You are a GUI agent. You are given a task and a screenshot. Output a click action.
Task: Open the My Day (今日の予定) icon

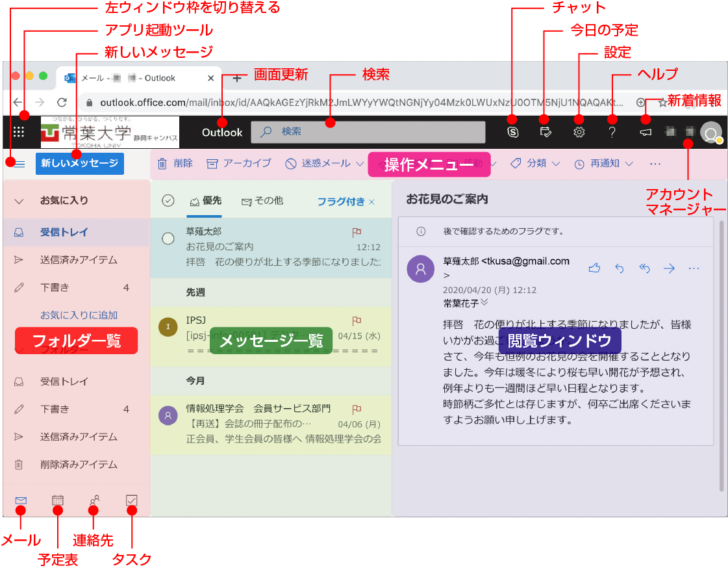pyautogui.click(x=546, y=132)
